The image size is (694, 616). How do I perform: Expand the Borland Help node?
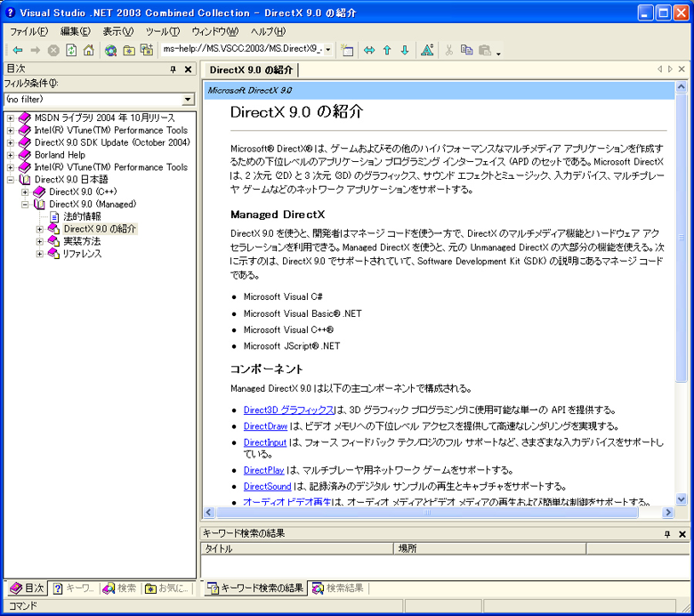(x=10, y=155)
